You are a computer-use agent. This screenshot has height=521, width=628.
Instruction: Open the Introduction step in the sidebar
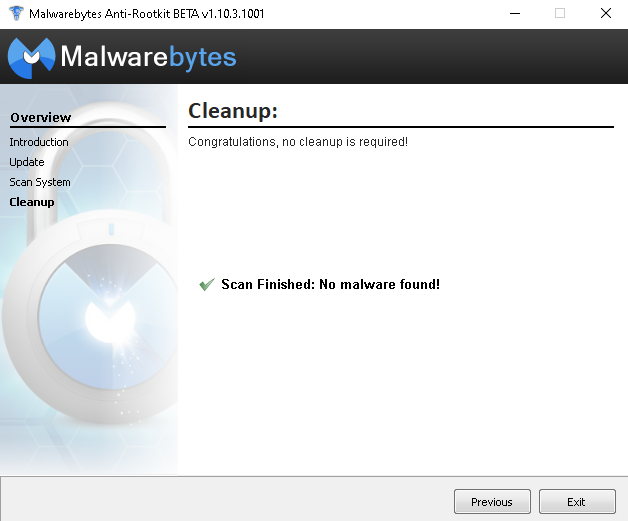(x=39, y=142)
